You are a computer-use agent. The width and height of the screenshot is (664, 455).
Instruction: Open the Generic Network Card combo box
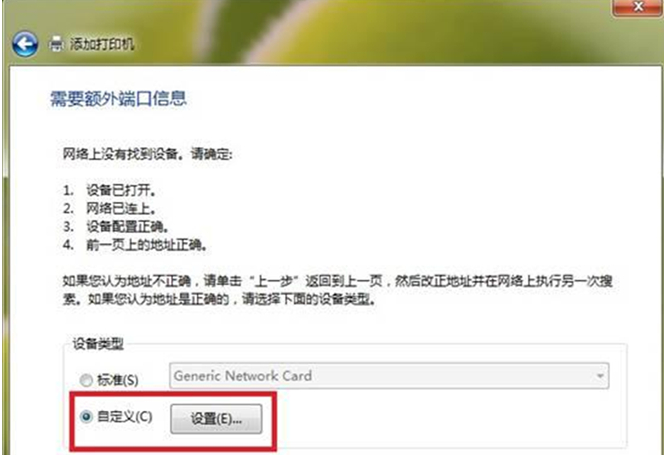(x=389, y=375)
